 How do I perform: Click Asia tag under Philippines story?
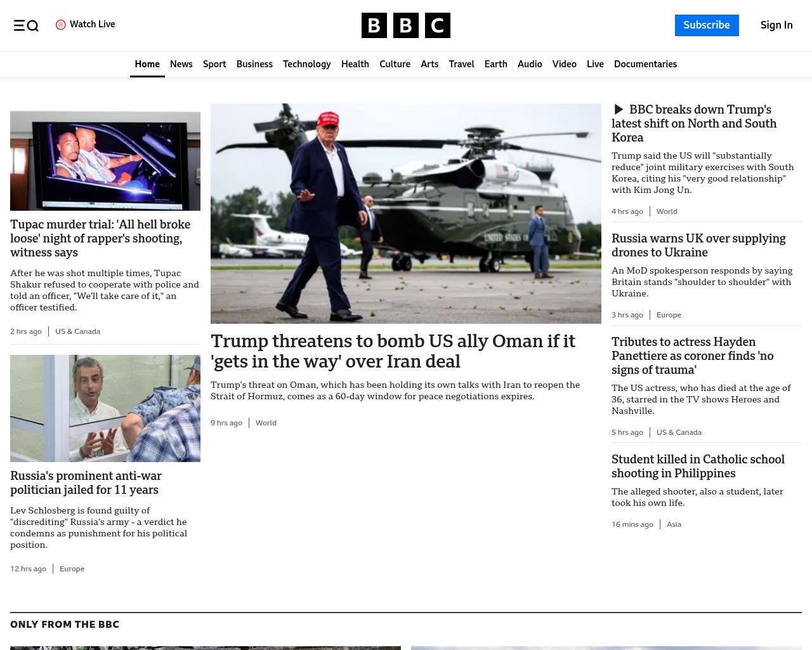674,524
